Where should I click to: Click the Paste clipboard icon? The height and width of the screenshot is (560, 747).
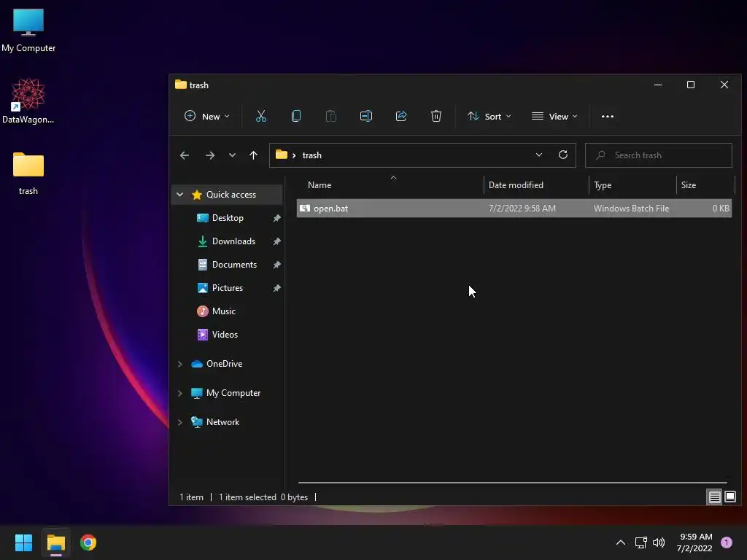click(330, 116)
